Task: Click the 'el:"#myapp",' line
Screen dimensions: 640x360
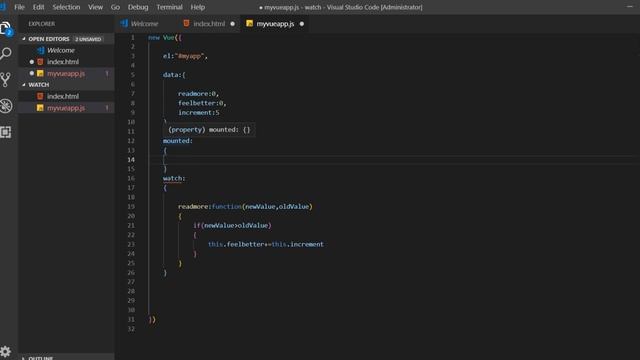Action: (185, 56)
